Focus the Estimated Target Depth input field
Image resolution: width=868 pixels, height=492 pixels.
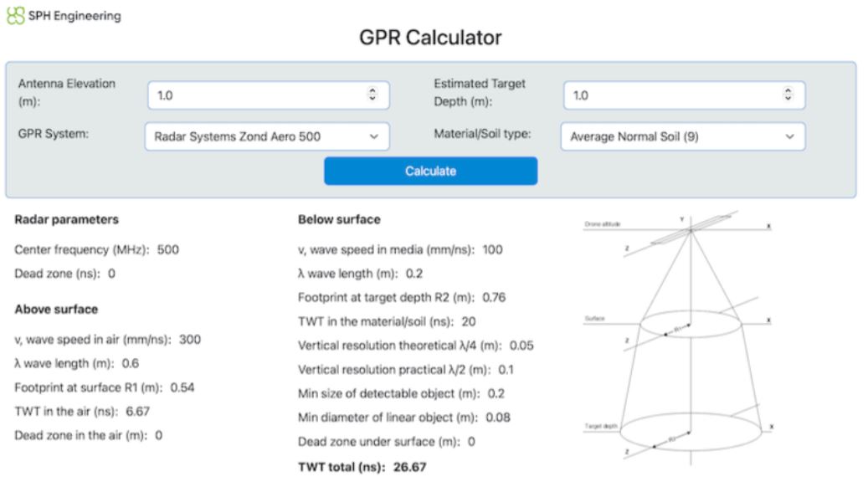tap(670, 95)
